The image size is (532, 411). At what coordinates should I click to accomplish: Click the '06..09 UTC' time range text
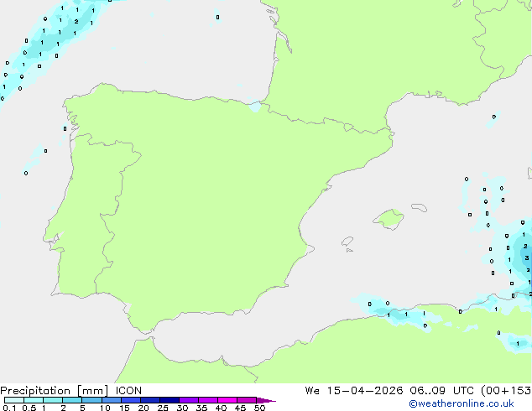click(x=442, y=391)
